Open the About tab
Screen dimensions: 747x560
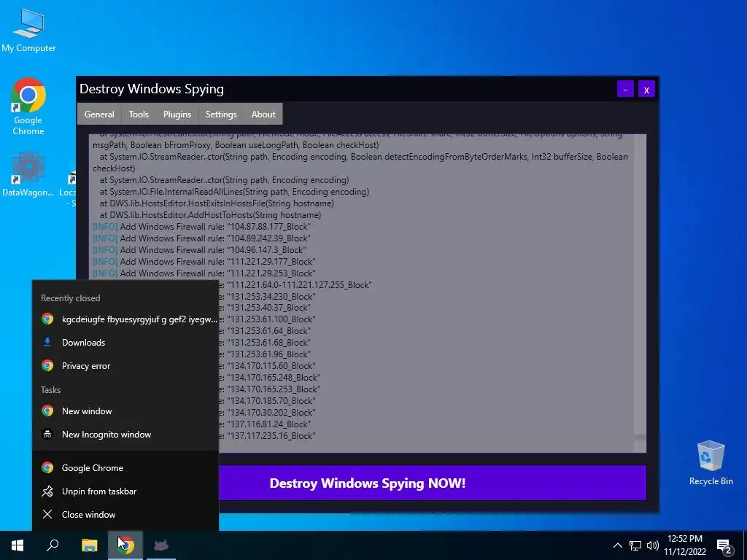pyautogui.click(x=263, y=114)
